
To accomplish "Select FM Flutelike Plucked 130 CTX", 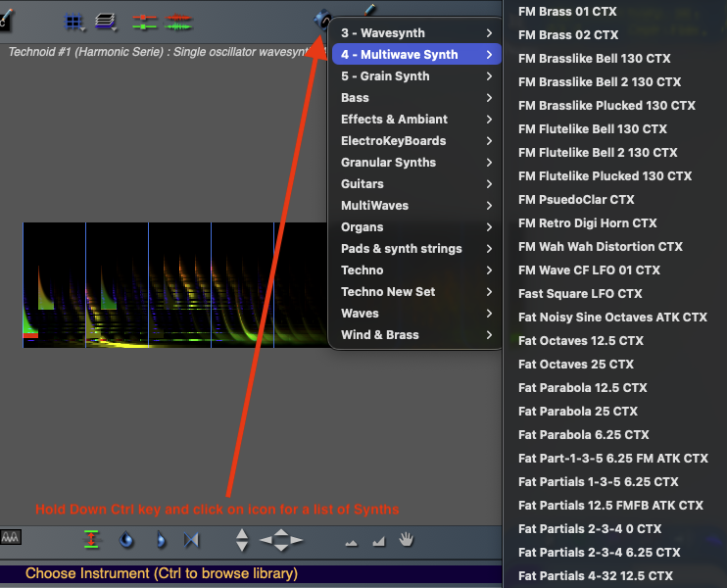I will point(606,176).
